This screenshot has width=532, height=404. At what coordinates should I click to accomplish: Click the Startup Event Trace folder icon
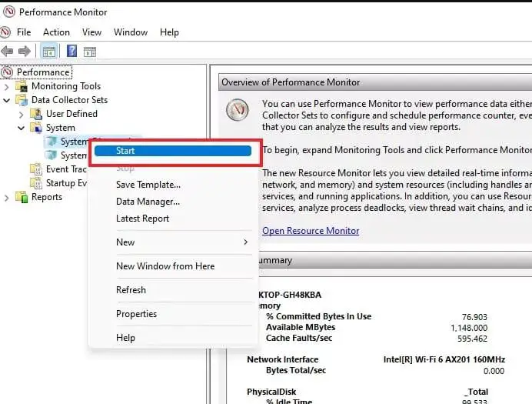pos(36,183)
